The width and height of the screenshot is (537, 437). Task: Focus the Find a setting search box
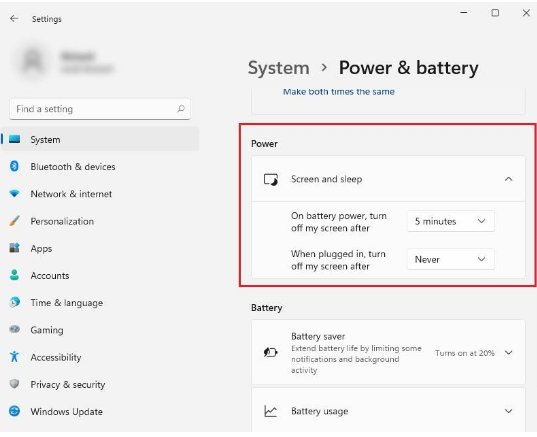coord(100,109)
